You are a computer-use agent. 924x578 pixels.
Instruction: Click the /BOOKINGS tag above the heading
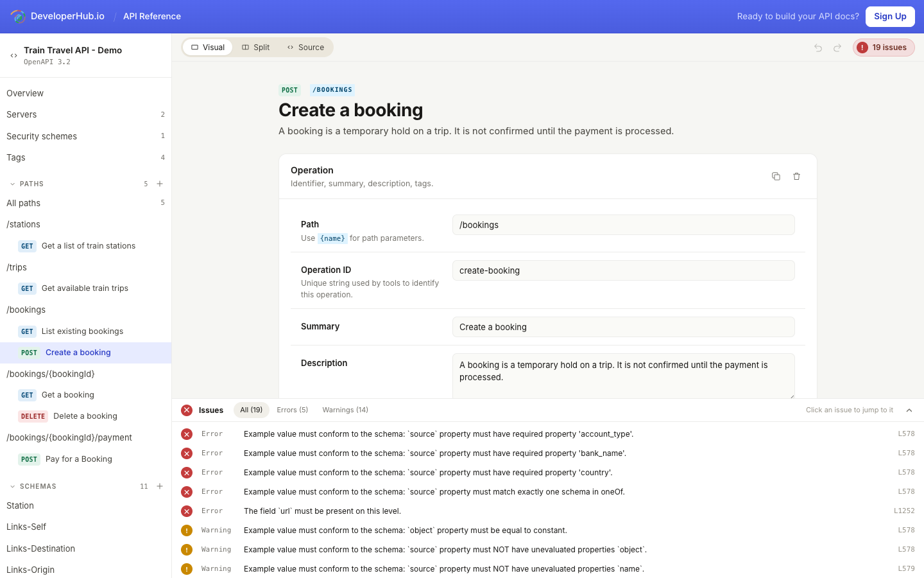tap(332, 90)
